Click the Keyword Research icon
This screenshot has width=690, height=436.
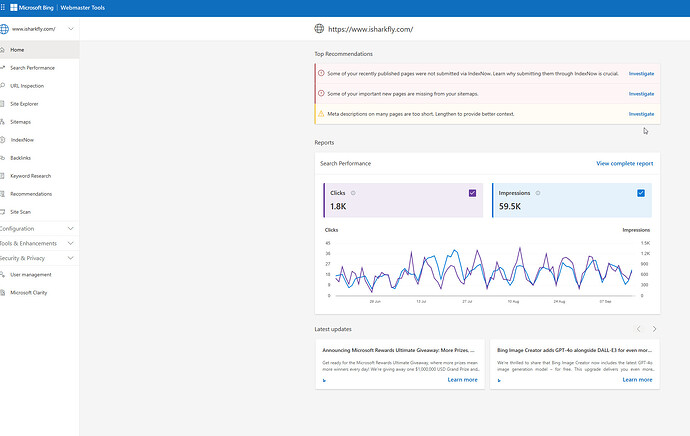click(2, 176)
